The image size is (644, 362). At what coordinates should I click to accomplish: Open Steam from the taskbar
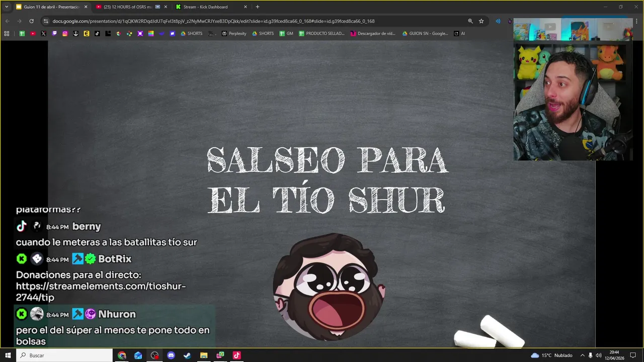187,355
